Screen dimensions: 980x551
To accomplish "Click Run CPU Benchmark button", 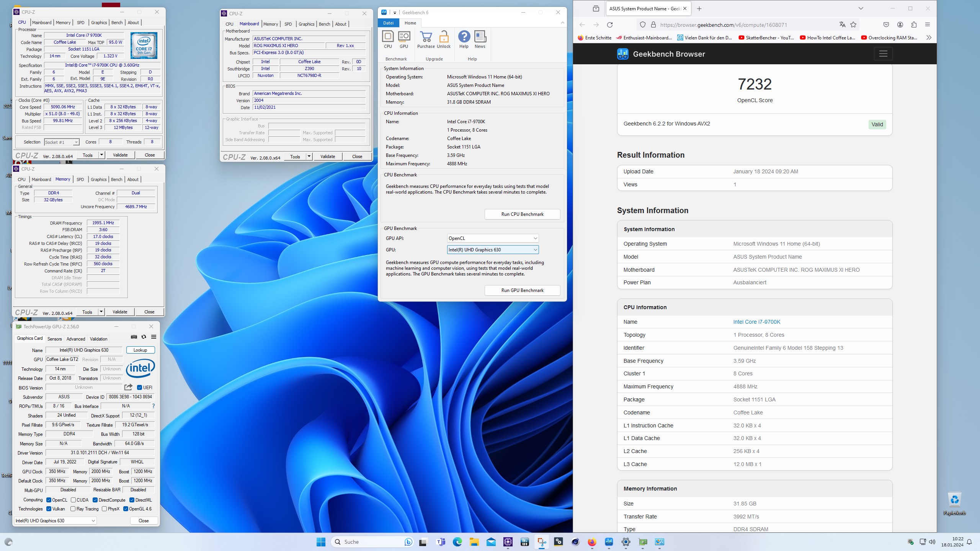I will [x=522, y=214].
